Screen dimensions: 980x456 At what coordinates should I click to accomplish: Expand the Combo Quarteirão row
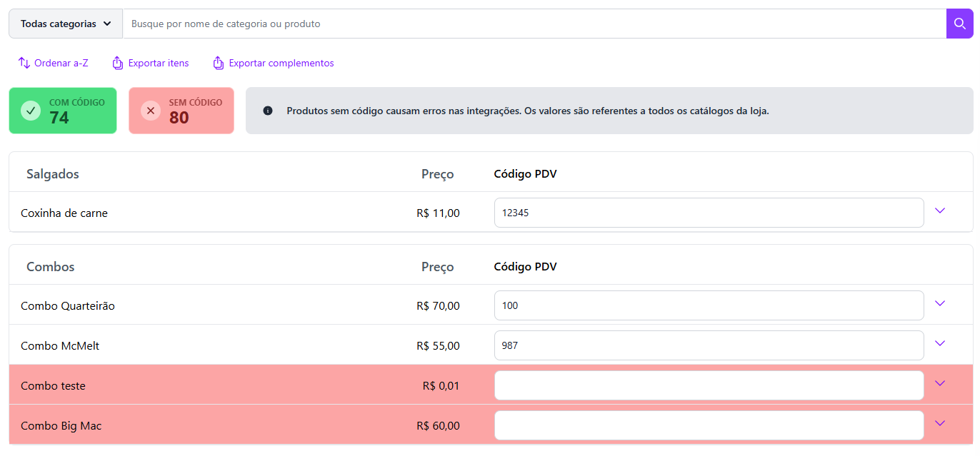click(x=940, y=303)
